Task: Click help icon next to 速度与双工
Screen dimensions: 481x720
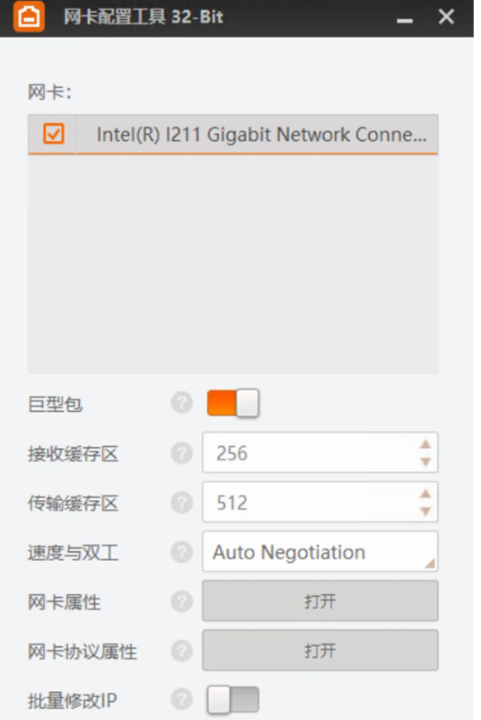Action: click(x=182, y=552)
